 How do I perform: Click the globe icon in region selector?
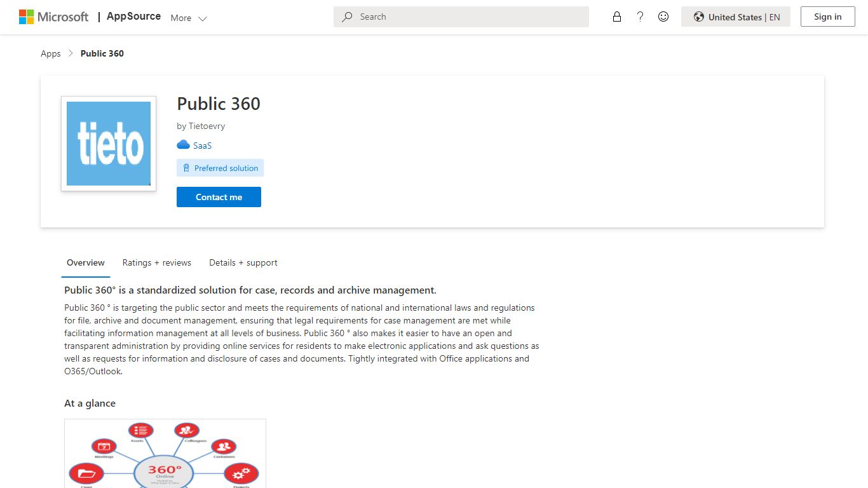pos(698,17)
